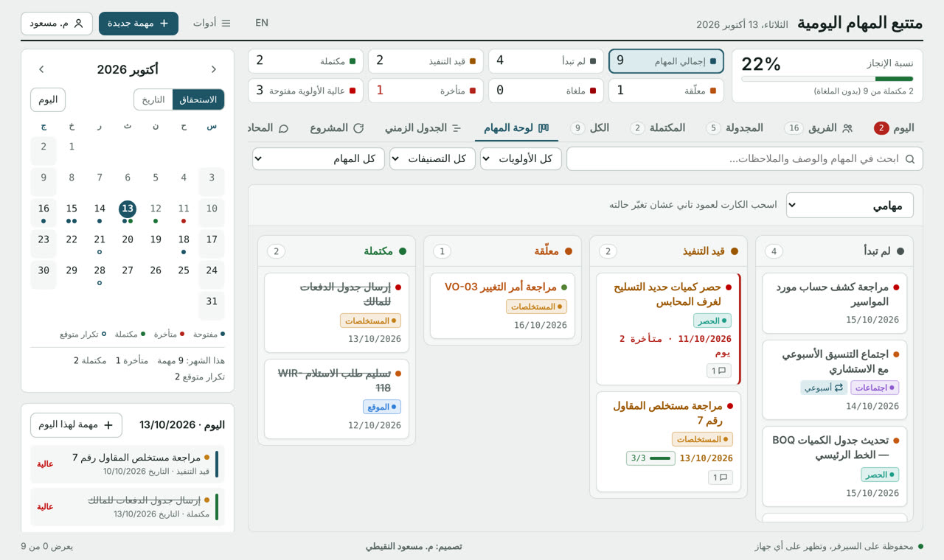Select the لوحة المهام board icon tab
This screenshot has height=560, width=944.
(516, 128)
